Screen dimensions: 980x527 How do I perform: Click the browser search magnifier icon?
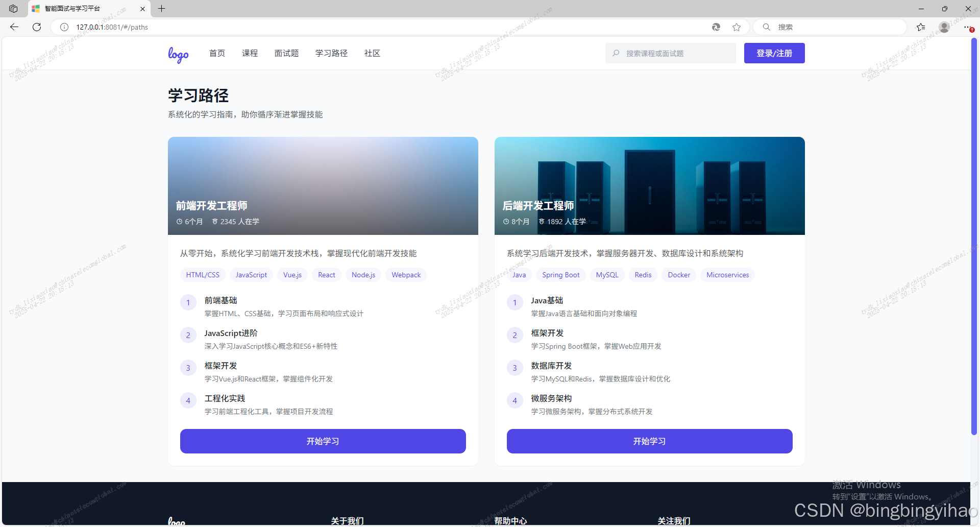[x=767, y=27]
